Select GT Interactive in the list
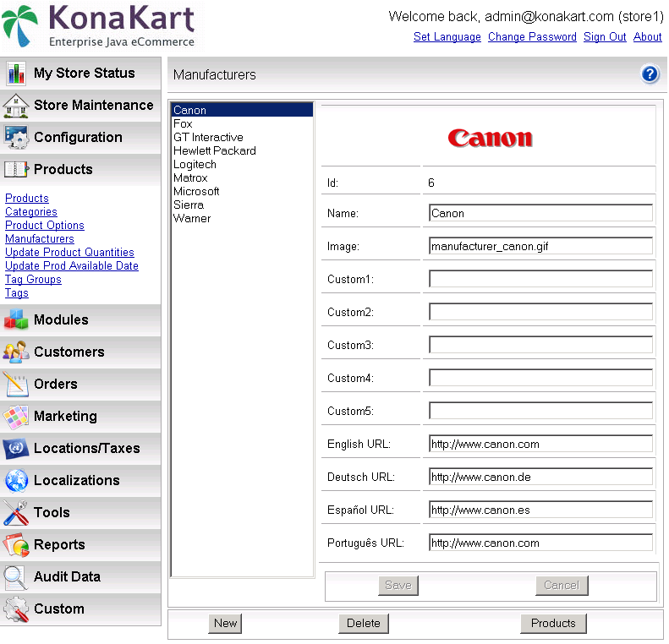 pyautogui.click(x=243, y=137)
